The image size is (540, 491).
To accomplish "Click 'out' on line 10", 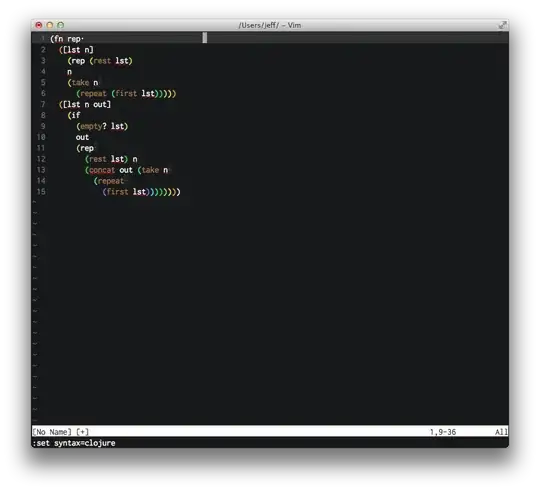I will coord(82,137).
